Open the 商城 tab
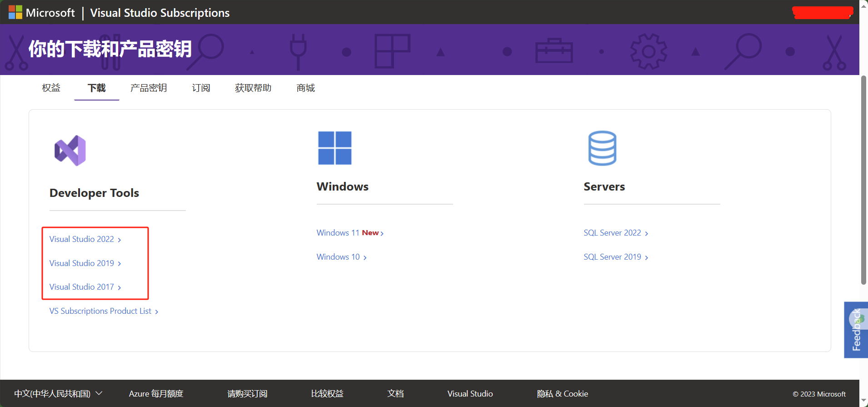This screenshot has height=407, width=868. 305,88
